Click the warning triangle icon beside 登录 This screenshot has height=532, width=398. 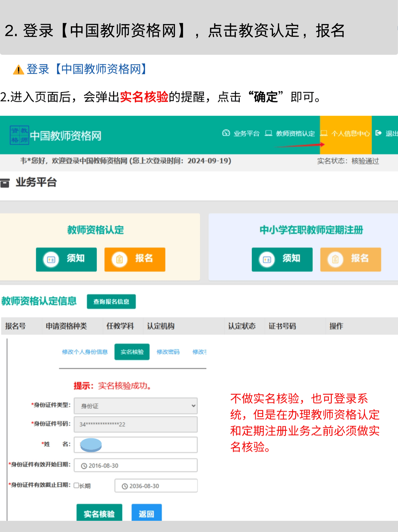click(x=19, y=70)
